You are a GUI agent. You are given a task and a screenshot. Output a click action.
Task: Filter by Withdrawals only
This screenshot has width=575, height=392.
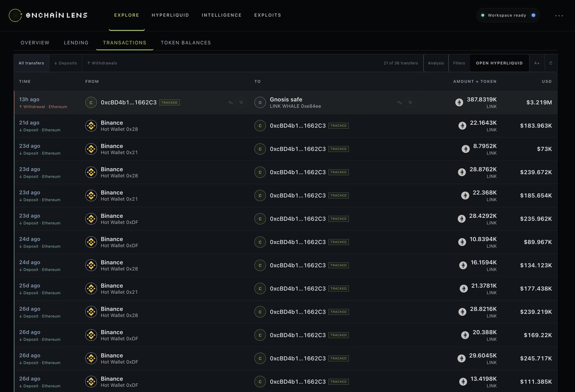[x=102, y=63]
